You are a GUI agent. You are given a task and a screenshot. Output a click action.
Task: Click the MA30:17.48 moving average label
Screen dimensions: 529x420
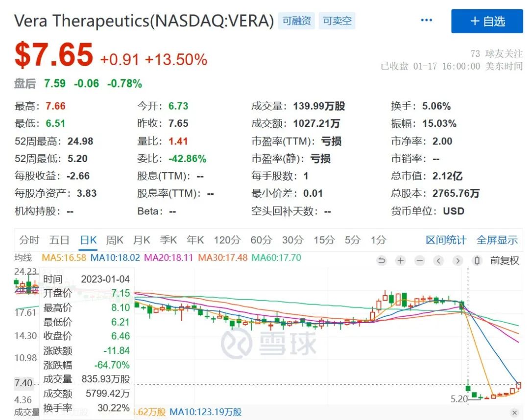pyautogui.click(x=223, y=258)
